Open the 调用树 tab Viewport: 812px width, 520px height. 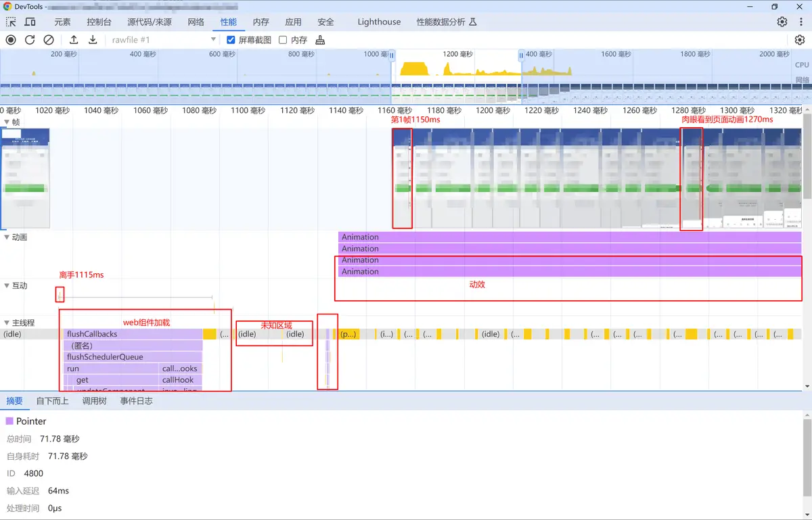pos(94,401)
